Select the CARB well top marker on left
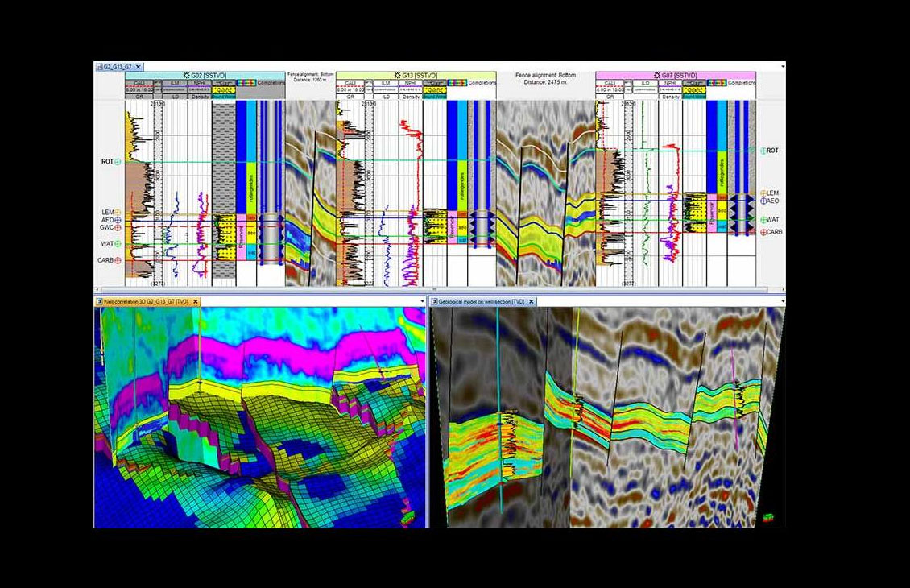The width and height of the screenshot is (910, 588). (118, 260)
